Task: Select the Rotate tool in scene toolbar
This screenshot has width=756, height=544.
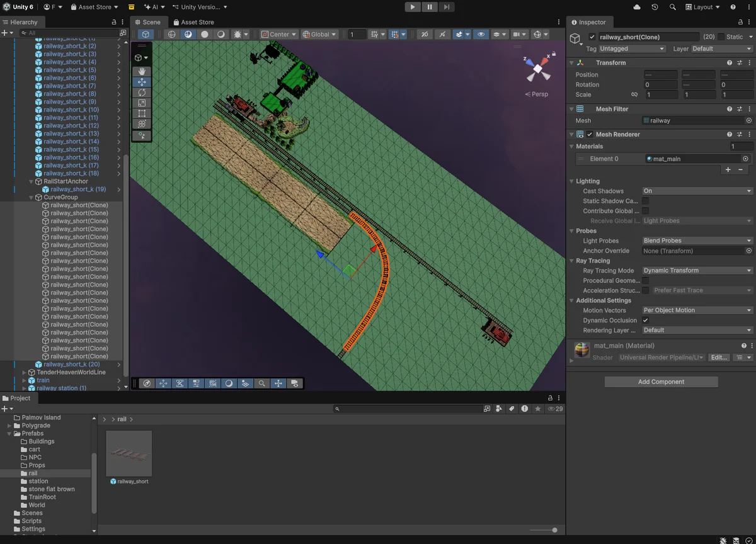Action: click(142, 93)
